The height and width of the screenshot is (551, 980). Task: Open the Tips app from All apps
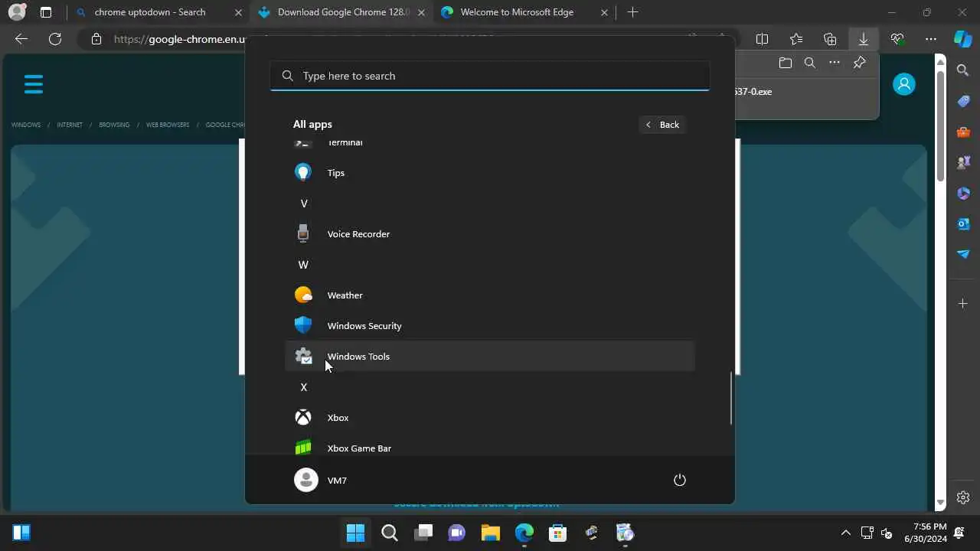pyautogui.click(x=490, y=173)
